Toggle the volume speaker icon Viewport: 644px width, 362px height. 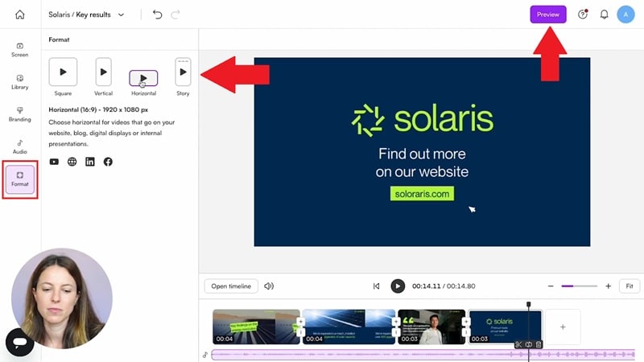269,286
